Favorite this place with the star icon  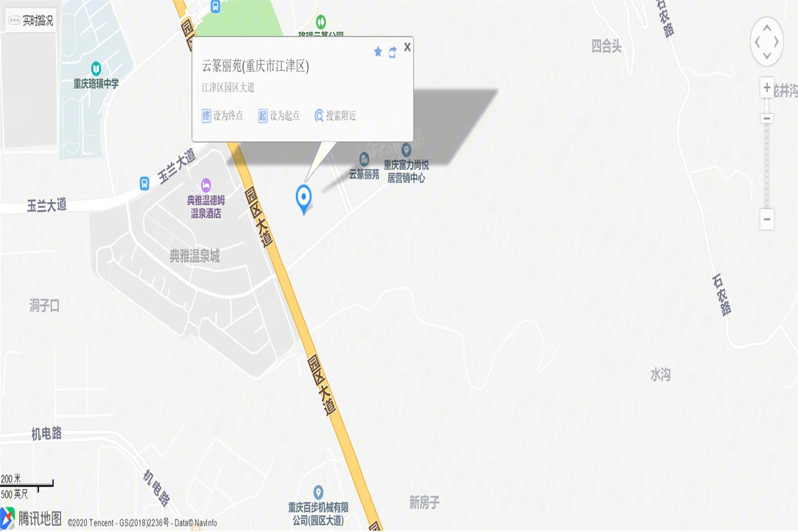coord(378,52)
